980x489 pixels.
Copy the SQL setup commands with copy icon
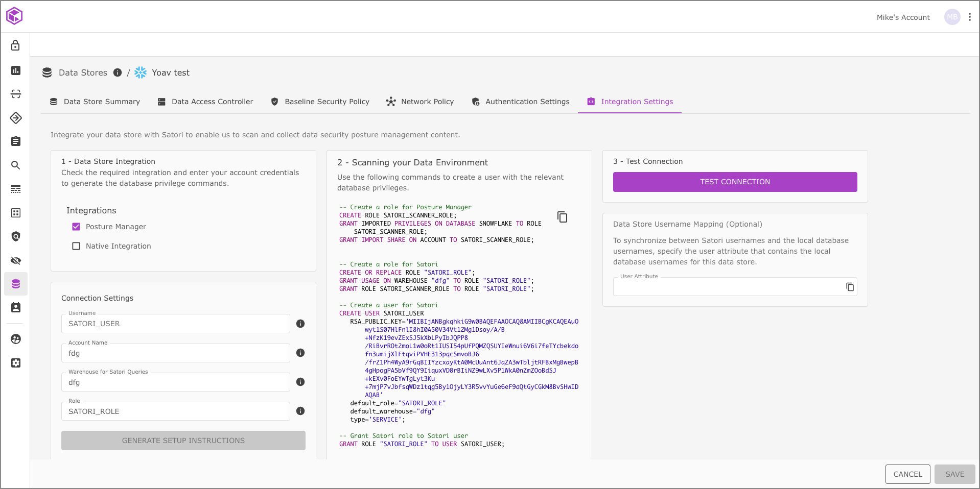click(x=562, y=217)
